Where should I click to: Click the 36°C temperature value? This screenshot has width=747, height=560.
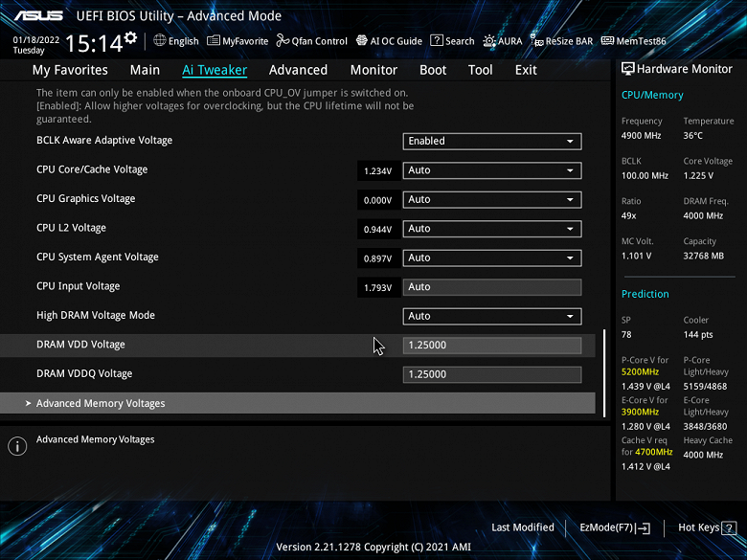click(x=693, y=136)
